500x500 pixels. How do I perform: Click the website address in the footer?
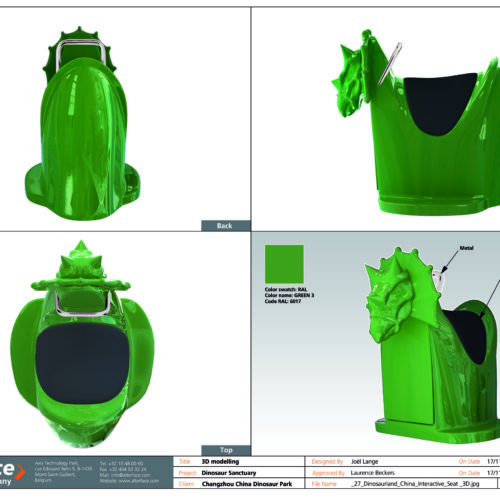click(x=129, y=481)
